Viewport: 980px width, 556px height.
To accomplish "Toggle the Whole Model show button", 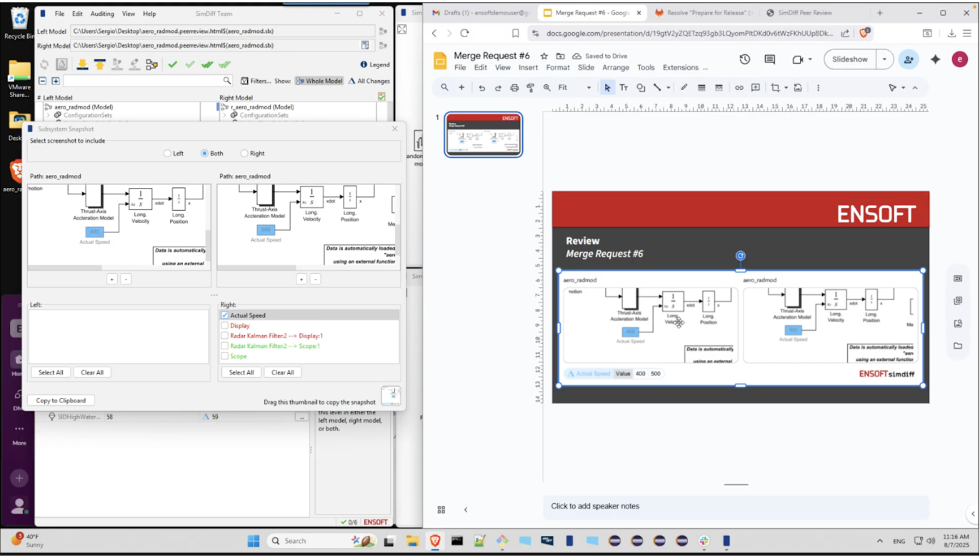I will coord(319,81).
